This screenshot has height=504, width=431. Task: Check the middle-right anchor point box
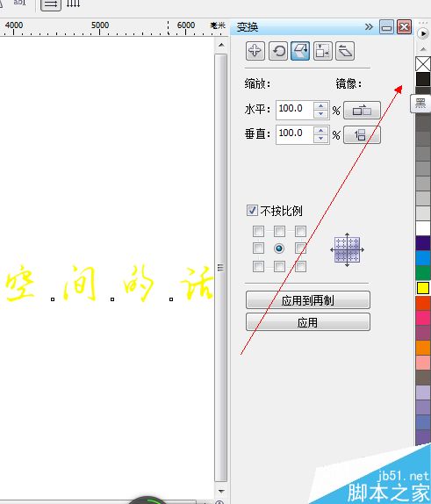coord(300,248)
